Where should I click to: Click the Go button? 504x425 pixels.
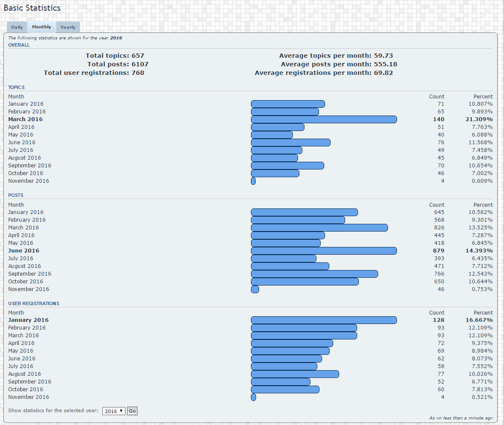click(x=132, y=411)
